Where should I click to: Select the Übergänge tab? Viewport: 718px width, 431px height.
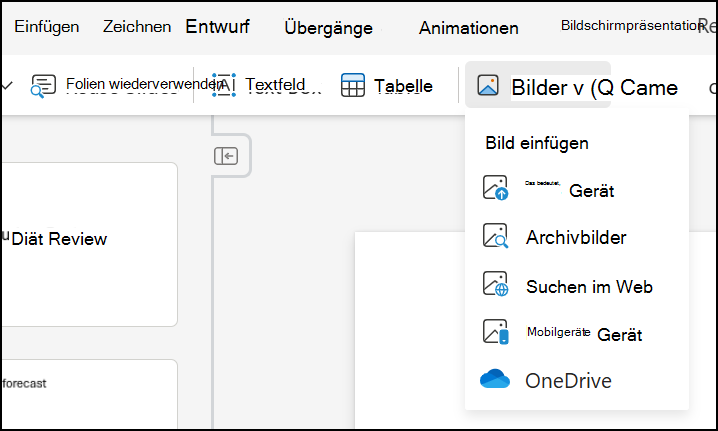pyautogui.click(x=328, y=27)
